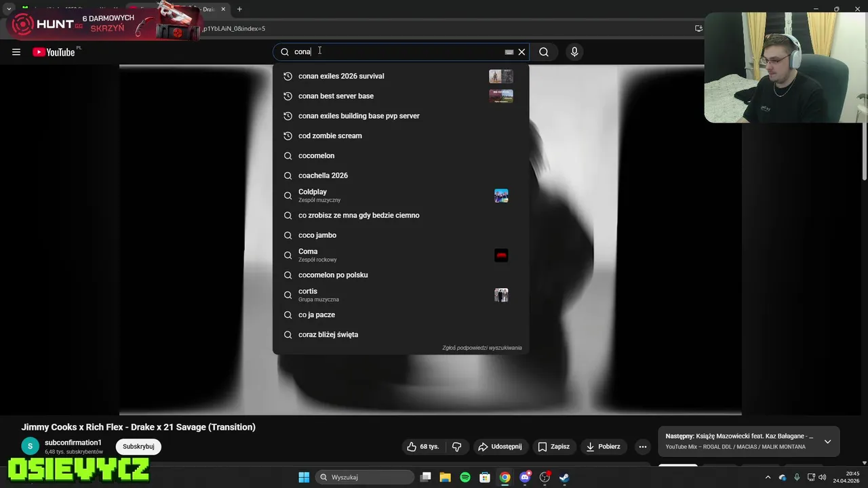This screenshot has height=488, width=868.
Task: Start voice search with the microphone
Action: coord(574,52)
